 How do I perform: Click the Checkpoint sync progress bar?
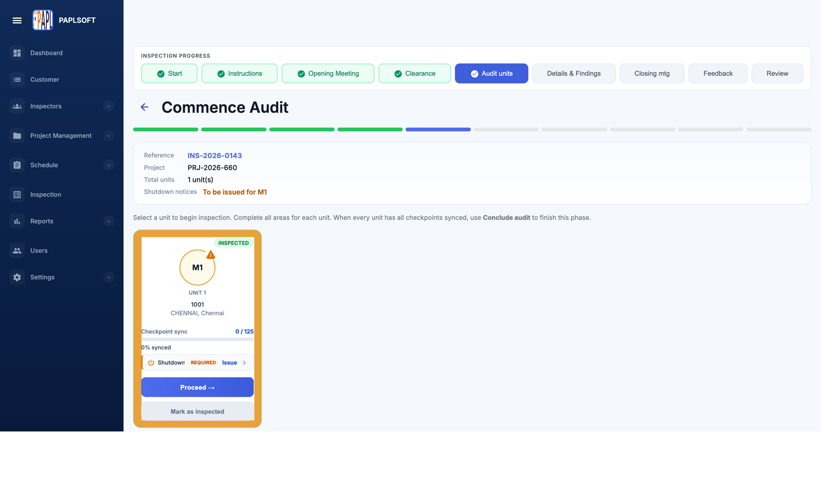point(197,339)
